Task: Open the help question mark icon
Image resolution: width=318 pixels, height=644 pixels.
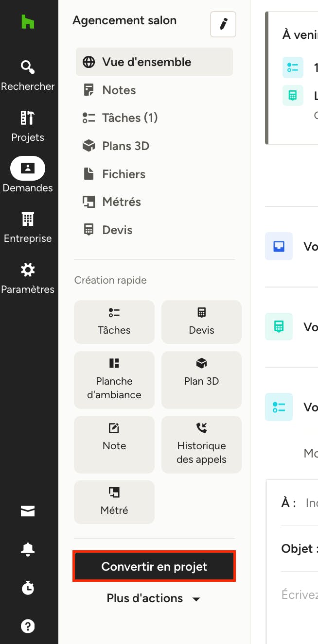Action: point(28,626)
